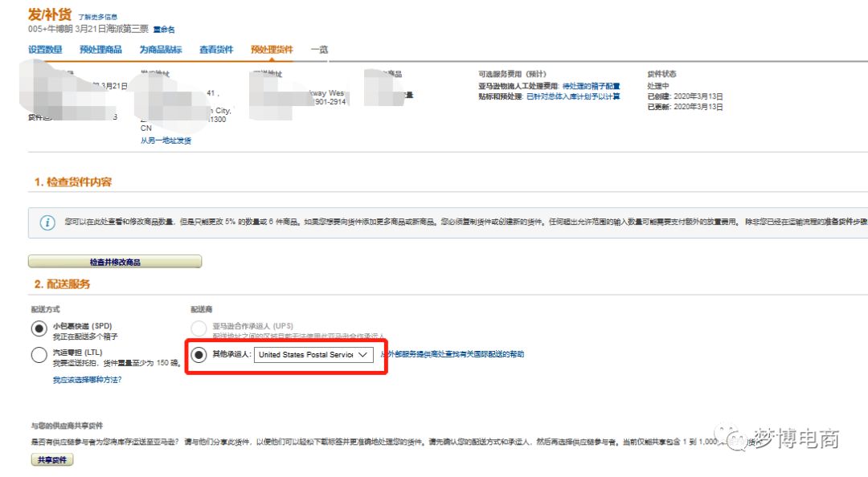Click 已创建: 2020年3月13日 text
Viewport: 868px width, 477px height.
point(686,96)
